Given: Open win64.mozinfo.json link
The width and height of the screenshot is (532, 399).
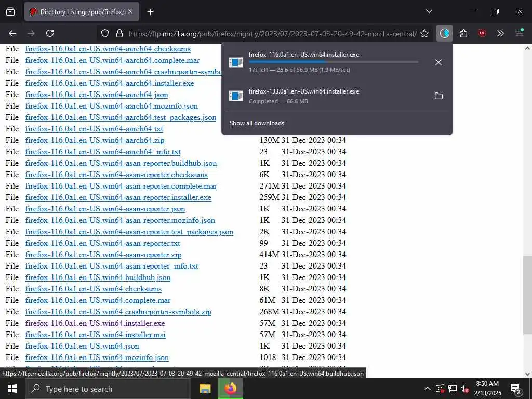Looking at the screenshot, I should point(97,357).
